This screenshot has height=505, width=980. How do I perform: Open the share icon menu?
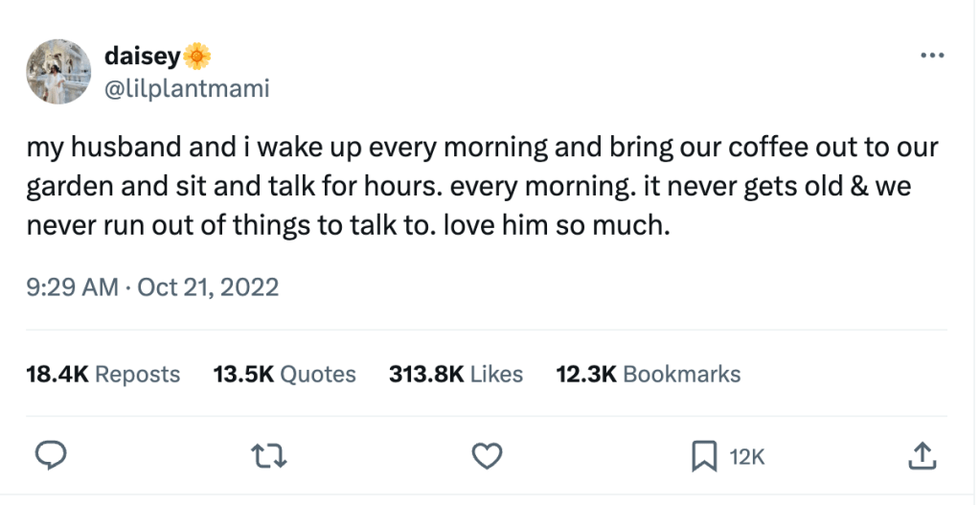[920, 457]
